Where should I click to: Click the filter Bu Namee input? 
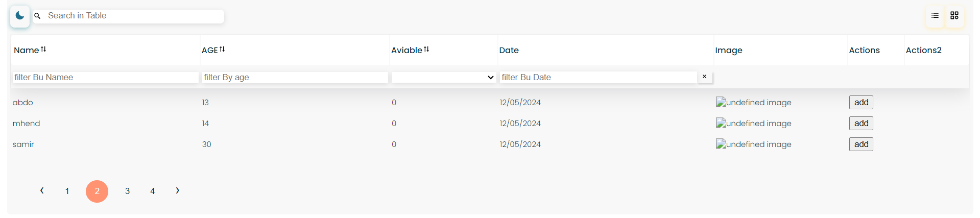click(105, 77)
